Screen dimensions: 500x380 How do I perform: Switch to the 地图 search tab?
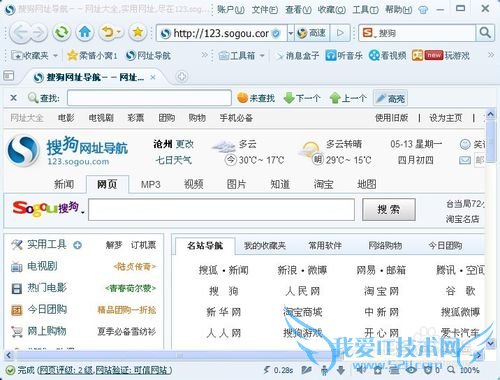click(367, 184)
